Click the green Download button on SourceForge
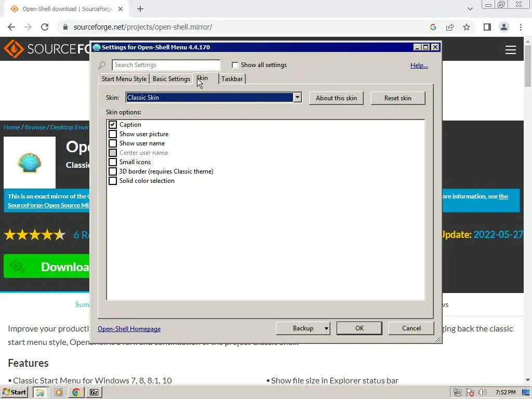The width and height of the screenshot is (532, 399). coord(47,267)
